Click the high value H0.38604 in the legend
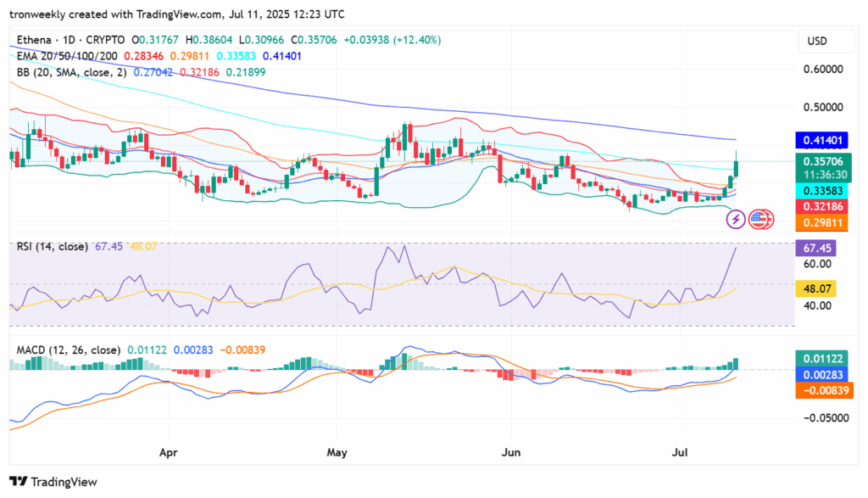 click(209, 40)
